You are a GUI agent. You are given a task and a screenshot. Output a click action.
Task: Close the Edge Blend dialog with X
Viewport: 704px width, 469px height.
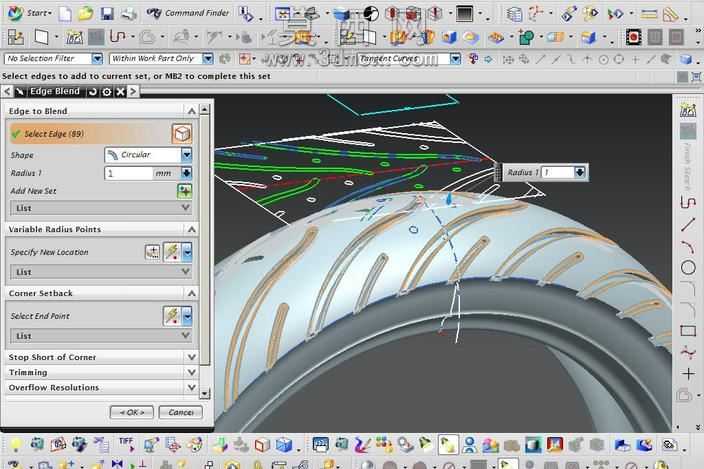point(120,92)
